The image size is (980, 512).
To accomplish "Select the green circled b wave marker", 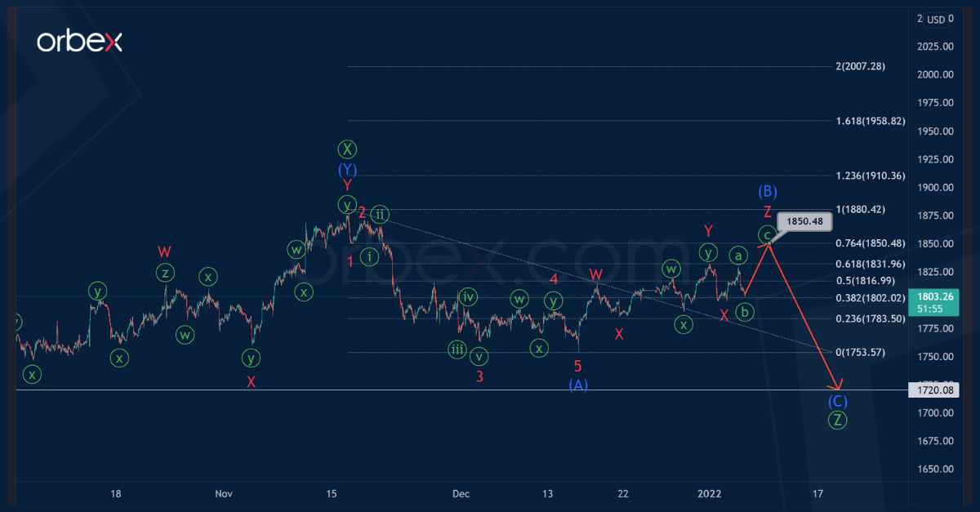I will tap(744, 311).
